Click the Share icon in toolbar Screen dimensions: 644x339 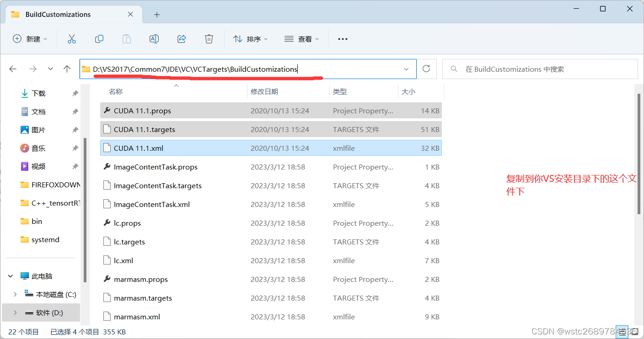point(182,39)
